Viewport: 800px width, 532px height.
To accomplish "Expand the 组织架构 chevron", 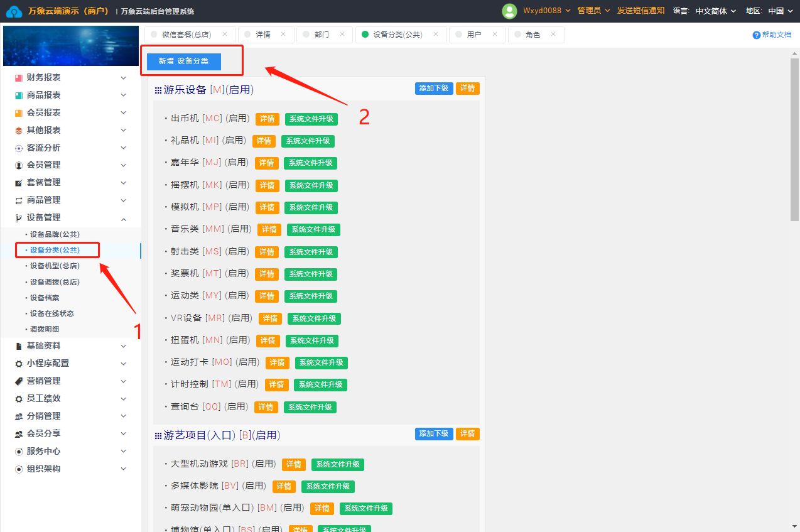I will click(124, 469).
